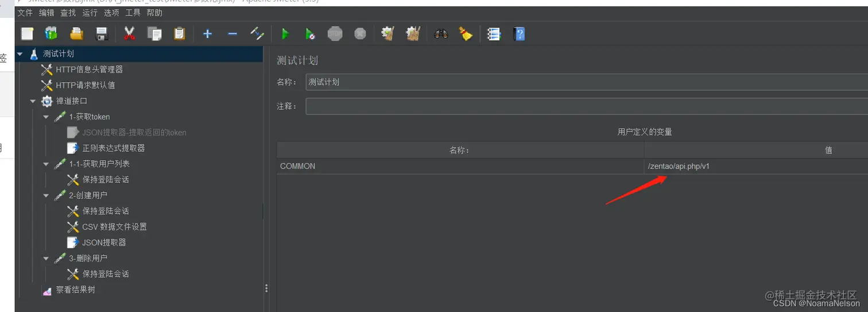The image size is (868, 312).
Task: Open the 查找 menu
Action: [x=68, y=13]
